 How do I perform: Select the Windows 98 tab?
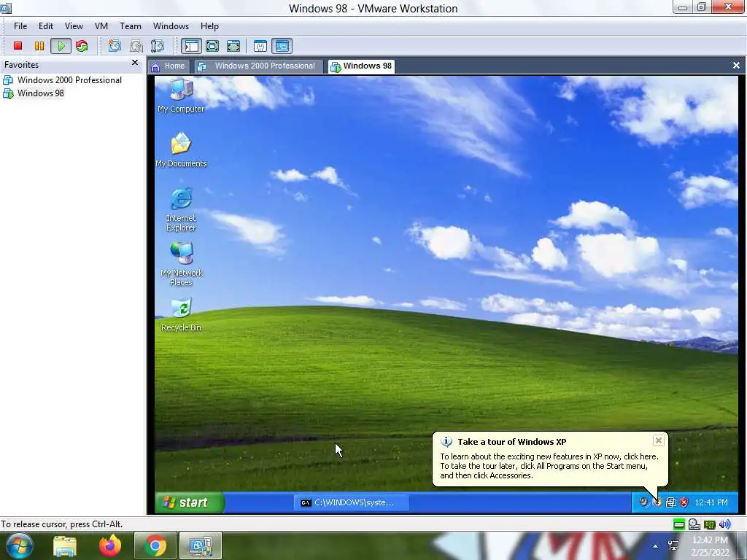pyautogui.click(x=362, y=66)
